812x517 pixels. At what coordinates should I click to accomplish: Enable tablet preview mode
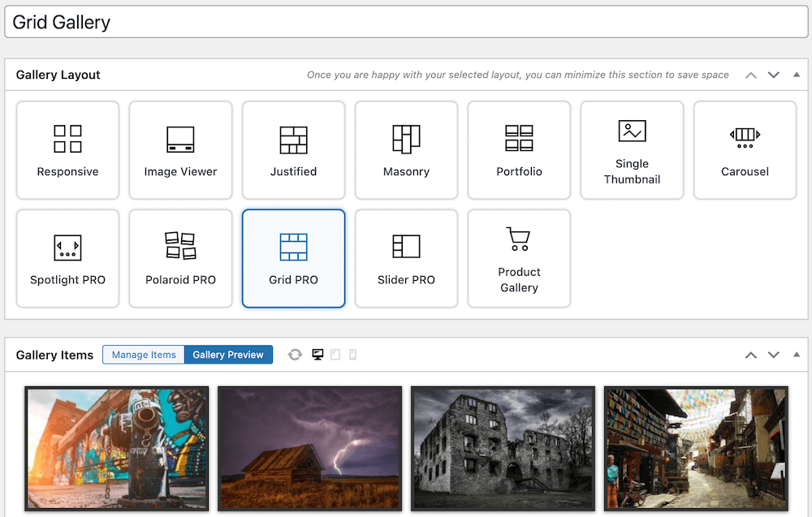click(335, 355)
